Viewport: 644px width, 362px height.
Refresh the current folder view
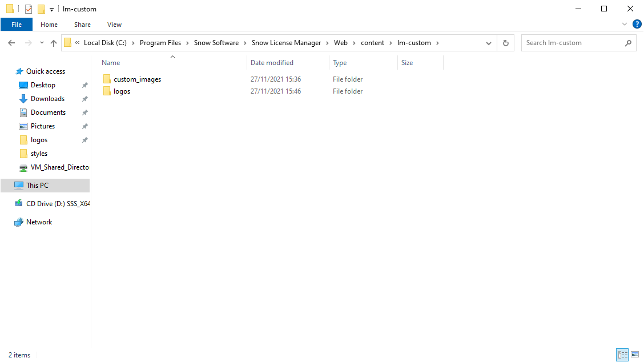click(505, 43)
